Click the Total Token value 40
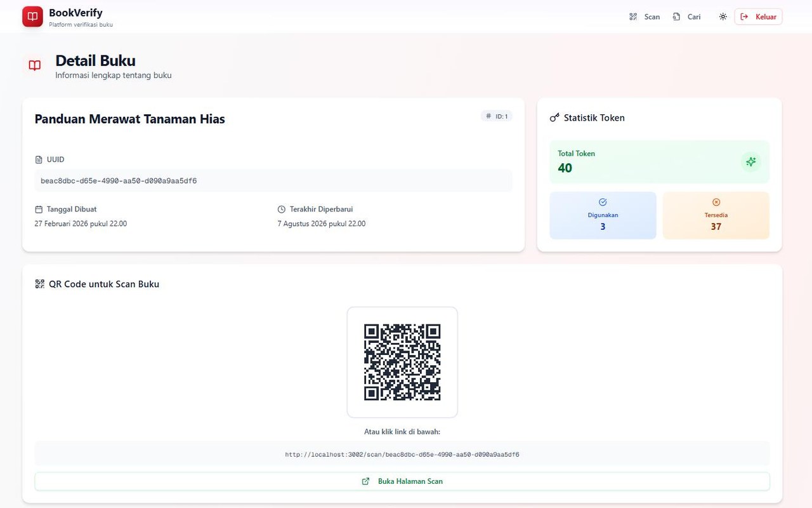812x508 pixels. pyautogui.click(x=565, y=168)
